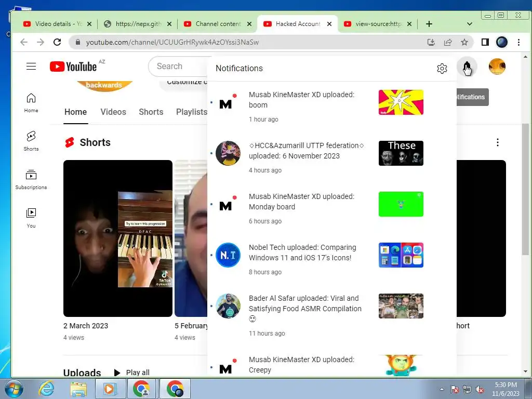Open the Windows 11 and iOS 17 Icons notification
Image resolution: width=532 pixels, height=399 pixels.
(x=332, y=259)
